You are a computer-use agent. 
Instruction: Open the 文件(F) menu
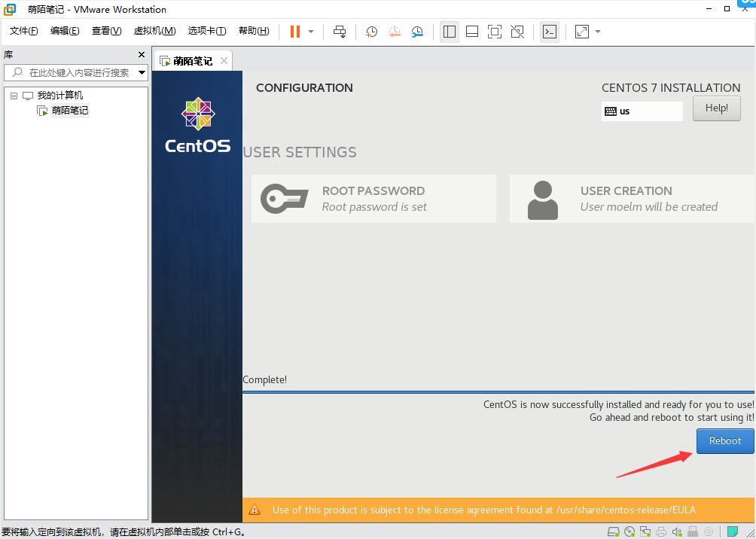[23, 31]
